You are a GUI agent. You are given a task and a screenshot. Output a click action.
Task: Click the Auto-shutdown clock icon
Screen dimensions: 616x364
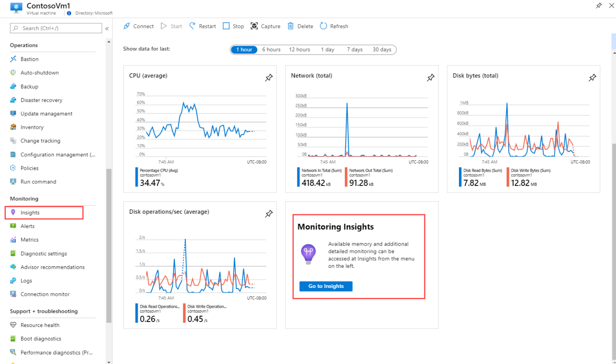(13, 73)
